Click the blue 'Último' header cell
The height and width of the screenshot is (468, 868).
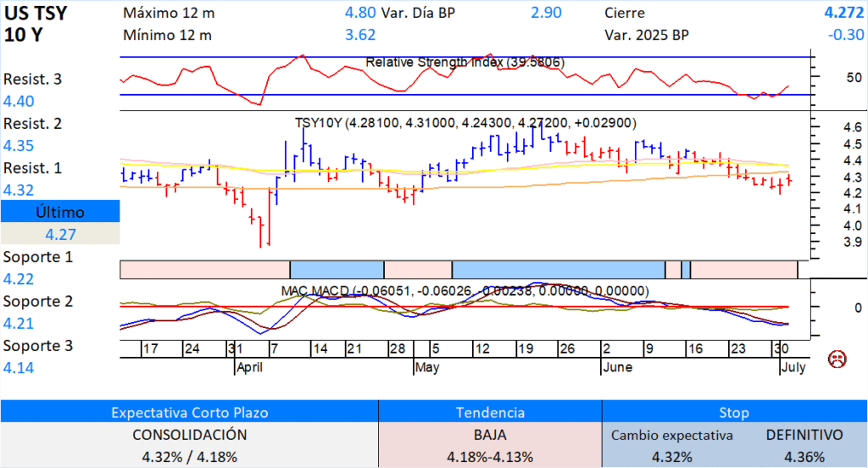pos(60,212)
